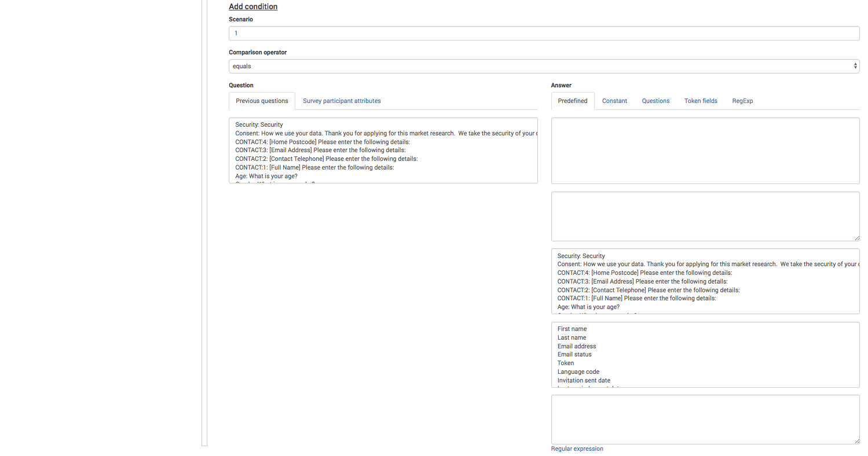This screenshot has height=456, width=868.
Task: Select the RegExp answer tab
Action: [x=742, y=101]
